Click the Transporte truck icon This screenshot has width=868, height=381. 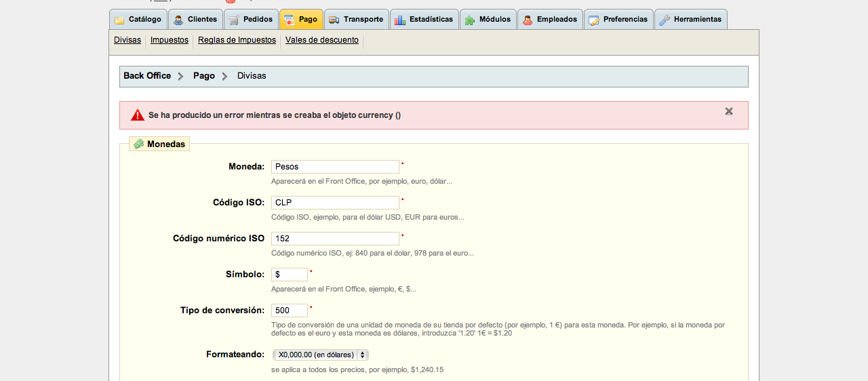click(x=334, y=20)
